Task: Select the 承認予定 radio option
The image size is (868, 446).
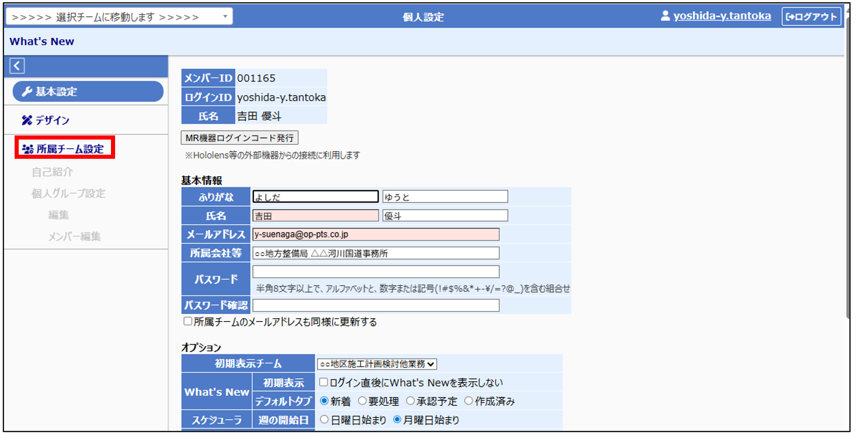Action: (x=410, y=402)
